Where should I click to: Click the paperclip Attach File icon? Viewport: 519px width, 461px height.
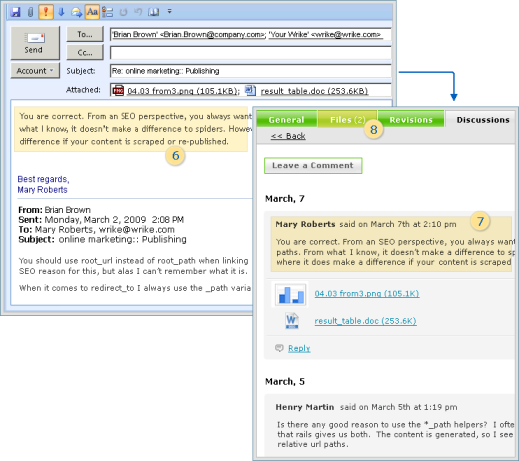[x=30, y=12]
